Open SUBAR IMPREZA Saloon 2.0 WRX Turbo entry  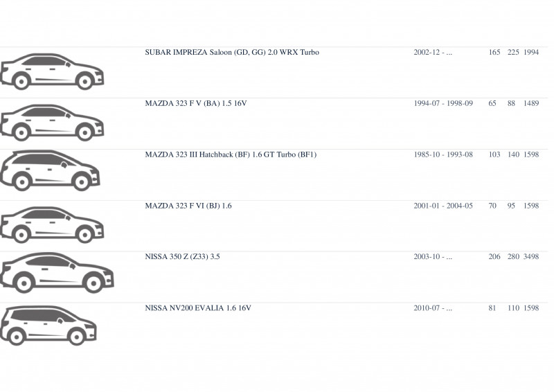(x=232, y=53)
